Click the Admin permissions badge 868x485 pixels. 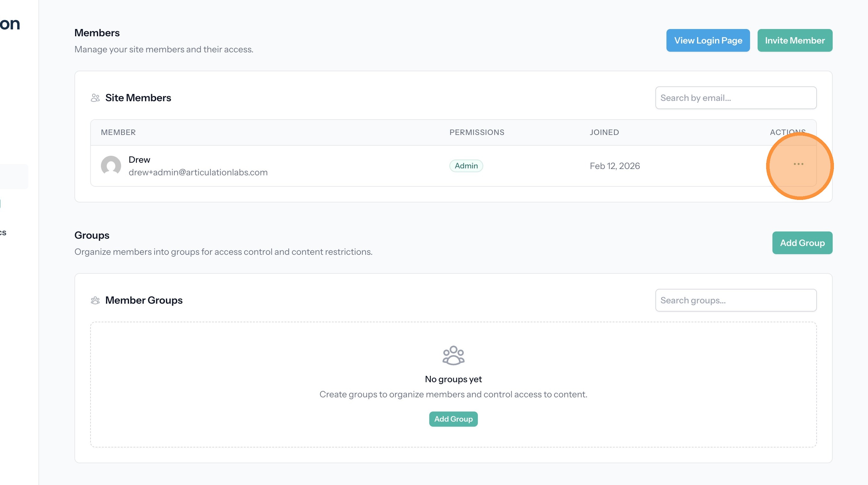[x=466, y=166]
